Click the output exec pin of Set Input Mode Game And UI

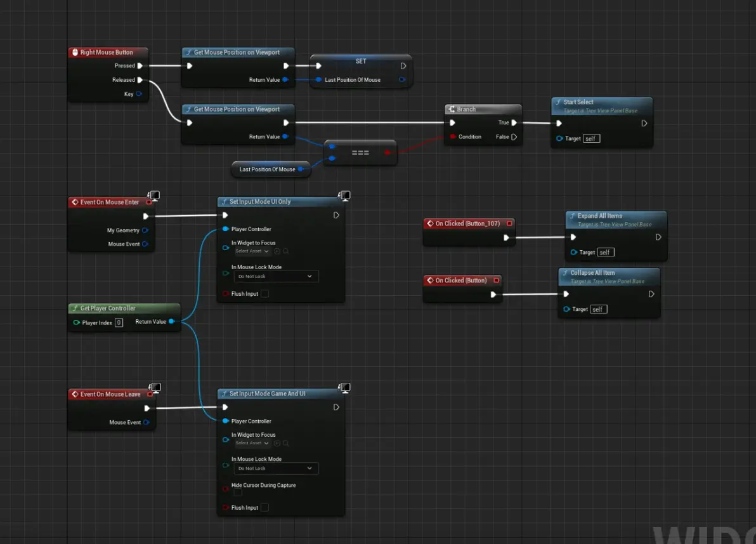pyautogui.click(x=336, y=408)
